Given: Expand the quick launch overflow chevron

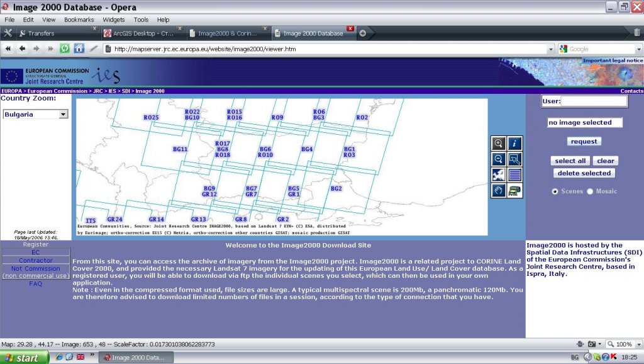Looking at the screenshot, I should [92, 355].
